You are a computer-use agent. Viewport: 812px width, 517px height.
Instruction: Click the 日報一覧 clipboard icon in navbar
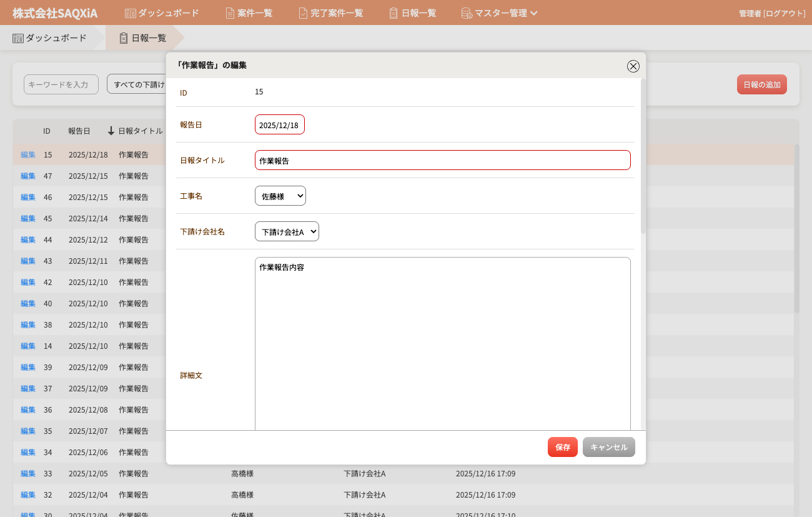pos(394,13)
